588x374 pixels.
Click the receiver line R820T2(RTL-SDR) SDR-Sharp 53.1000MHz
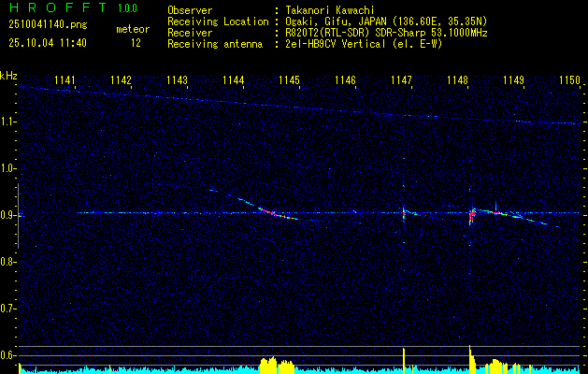pos(386,33)
